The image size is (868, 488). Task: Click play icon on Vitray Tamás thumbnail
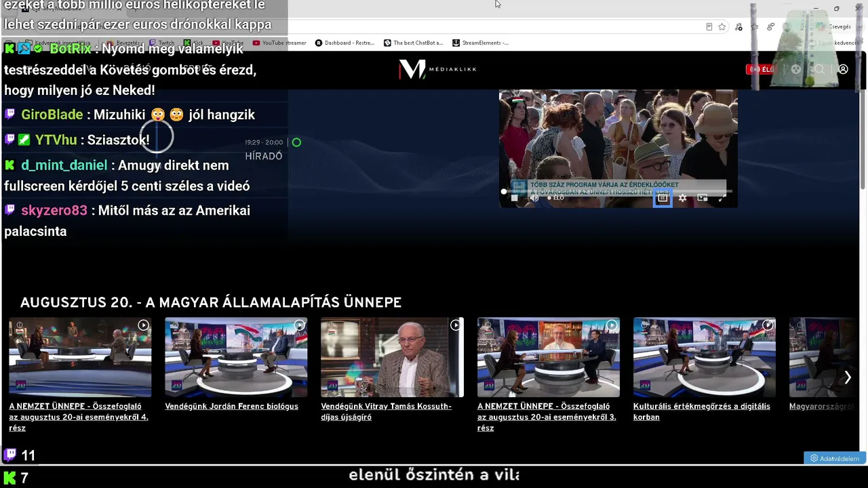(x=455, y=325)
